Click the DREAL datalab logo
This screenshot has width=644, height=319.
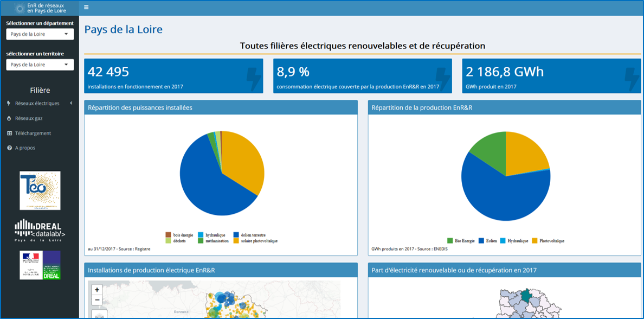[40, 230]
